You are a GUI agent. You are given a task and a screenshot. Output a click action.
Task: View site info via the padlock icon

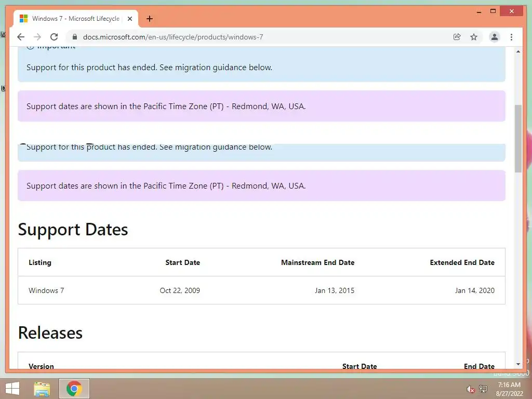coord(75,37)
